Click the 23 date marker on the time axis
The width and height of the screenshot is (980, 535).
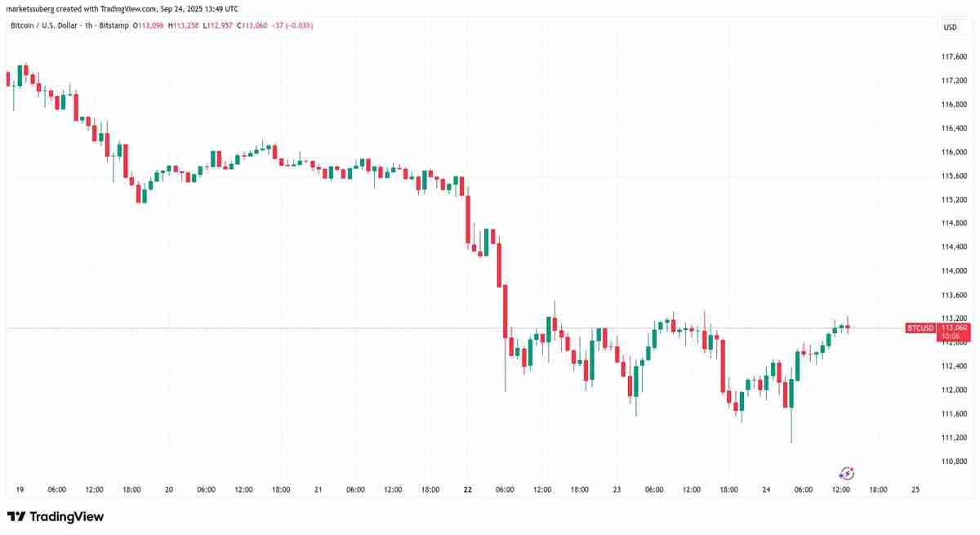coord(617,490)
